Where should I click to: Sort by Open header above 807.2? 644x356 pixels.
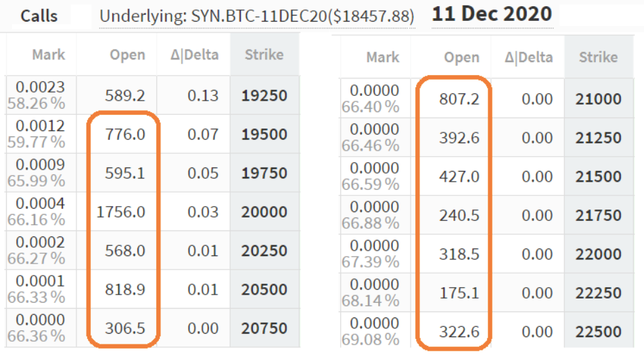click(x=461, y=58)
